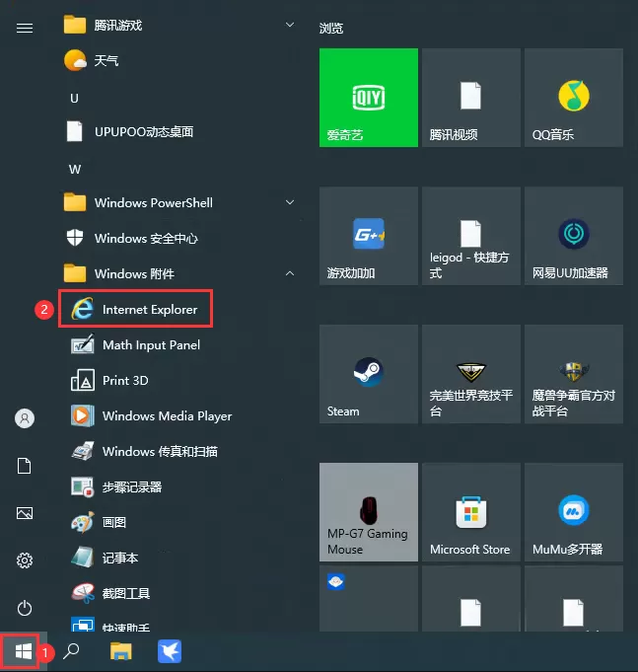This screenshot has height=672, width=638.
Task: Expand the 腾讯游戏 folder chevron
Action: [290, 25]
